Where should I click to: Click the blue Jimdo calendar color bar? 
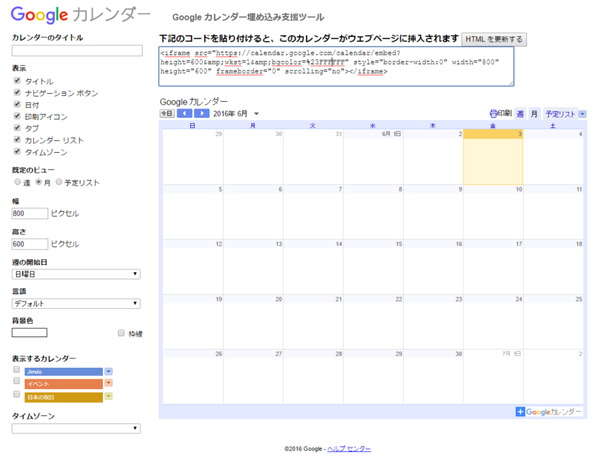64,372
